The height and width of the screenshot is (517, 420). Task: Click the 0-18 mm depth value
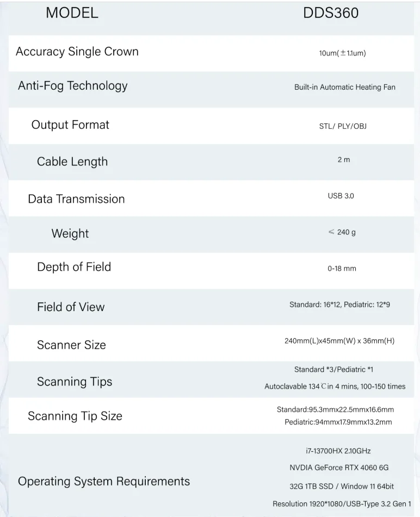[342, 268]
